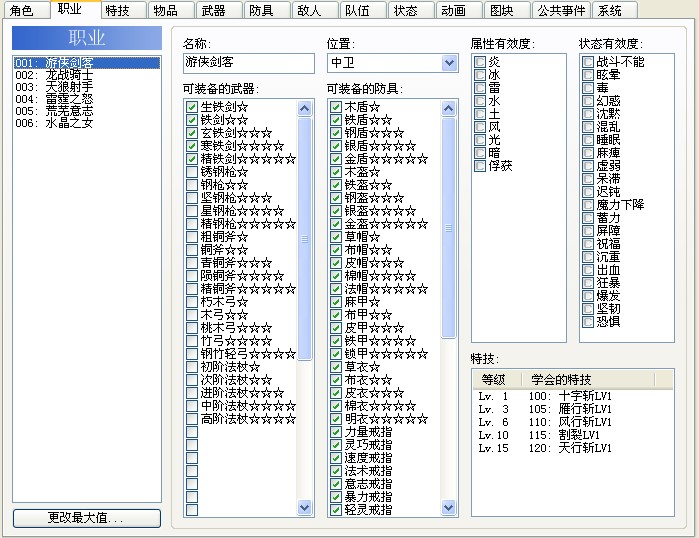Uncheck the 轻灵戒指 armor checkbox
The width and height of the screenshot is (699, 538).
tap(336, 510)
